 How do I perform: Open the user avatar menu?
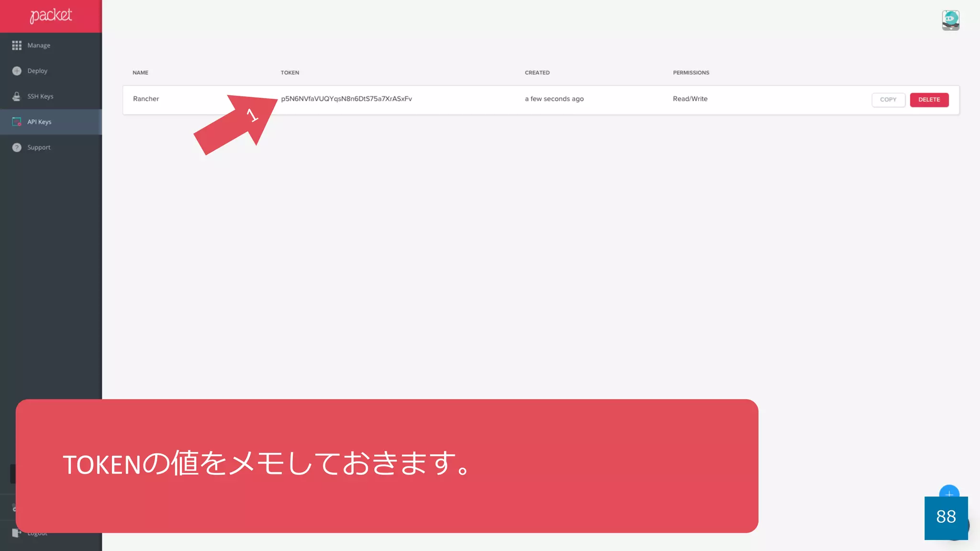coord(950,20)
